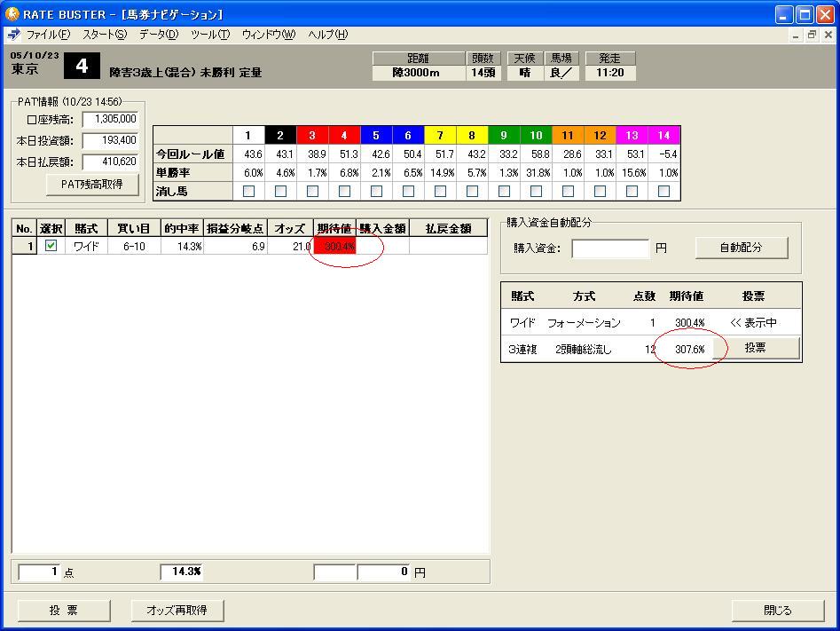
Task: Click the 閉じる button
Action: tap(778, 610)
